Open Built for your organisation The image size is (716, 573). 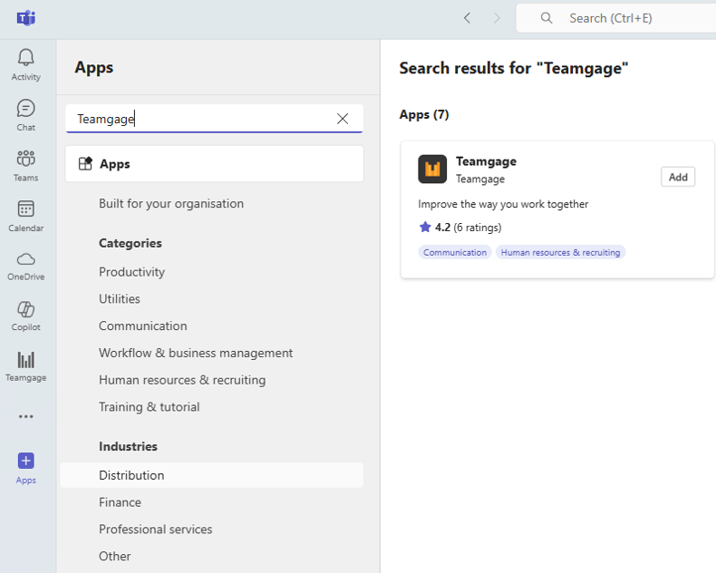coord(171,204)
